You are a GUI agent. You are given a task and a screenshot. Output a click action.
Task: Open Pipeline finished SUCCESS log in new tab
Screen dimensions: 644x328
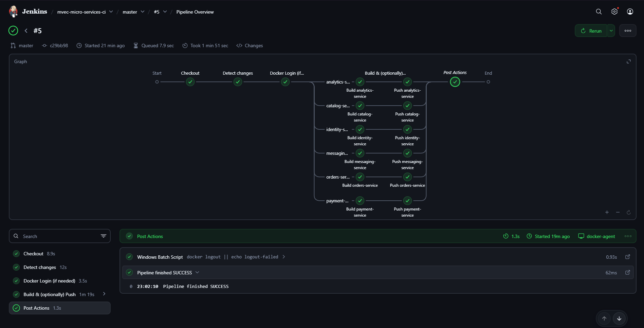coord(628,272)
